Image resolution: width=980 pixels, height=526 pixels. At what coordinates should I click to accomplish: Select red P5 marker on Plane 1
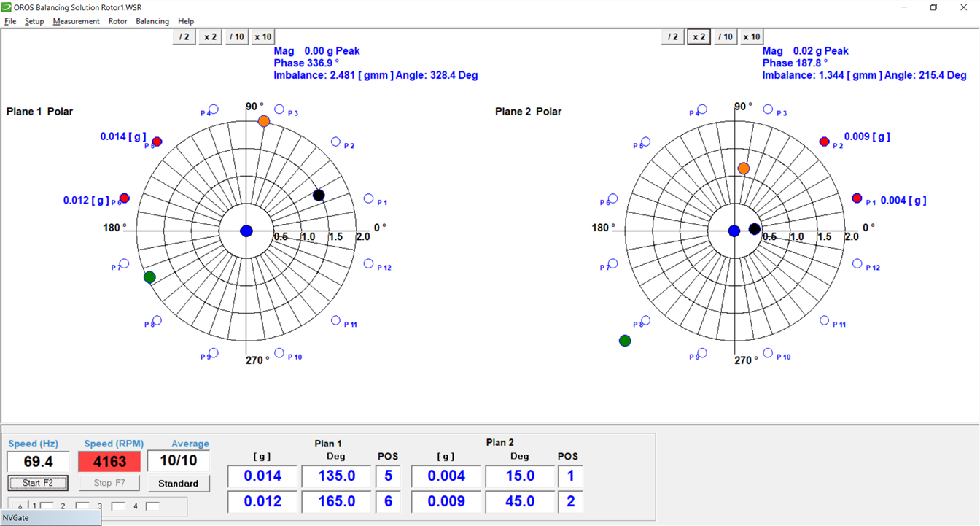click(x=157, y=142)
